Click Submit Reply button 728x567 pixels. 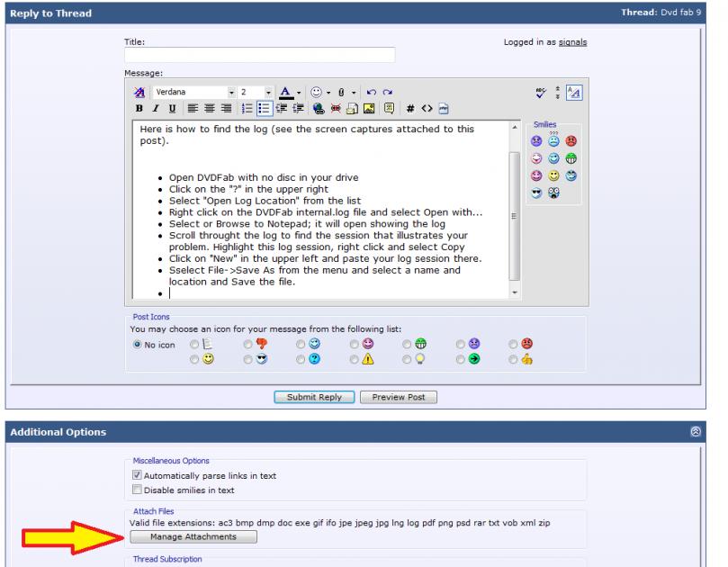point(314,397)
